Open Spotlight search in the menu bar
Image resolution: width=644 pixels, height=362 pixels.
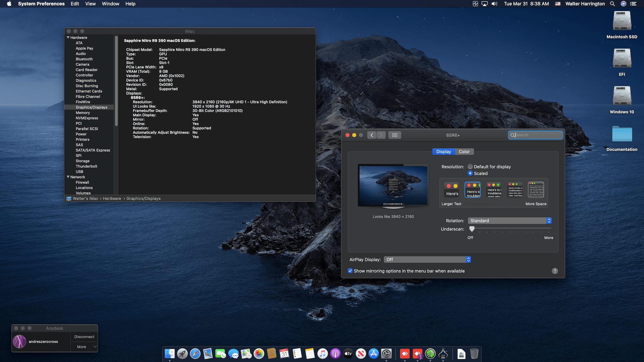(612, 4)
